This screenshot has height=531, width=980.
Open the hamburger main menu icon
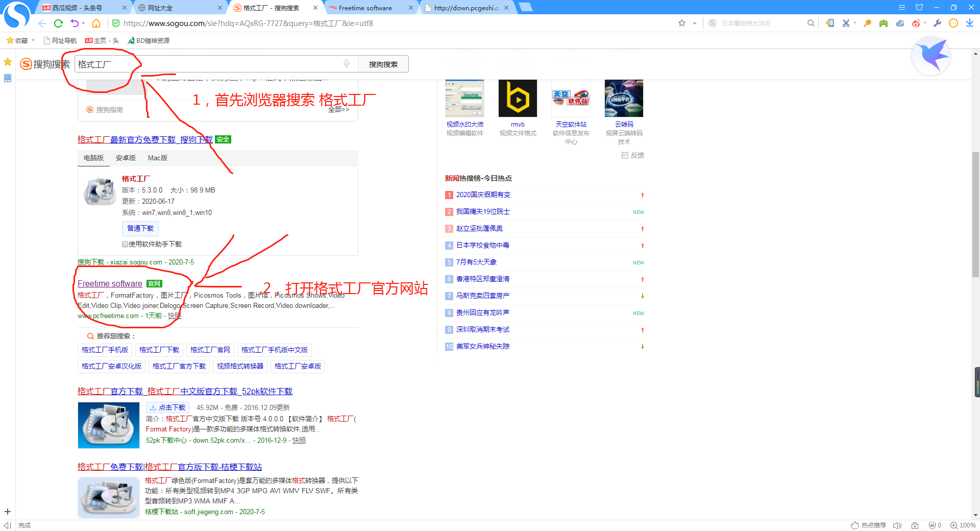click(902, 7)
